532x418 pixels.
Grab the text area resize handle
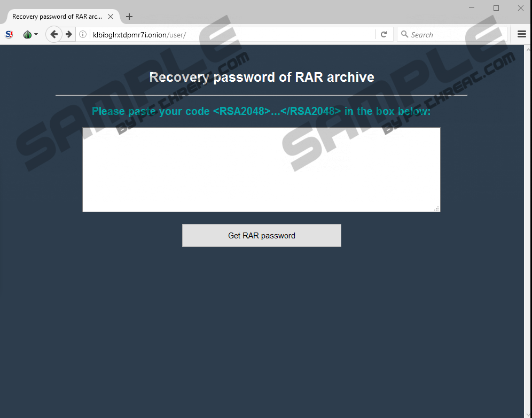[x=437, y=208]
